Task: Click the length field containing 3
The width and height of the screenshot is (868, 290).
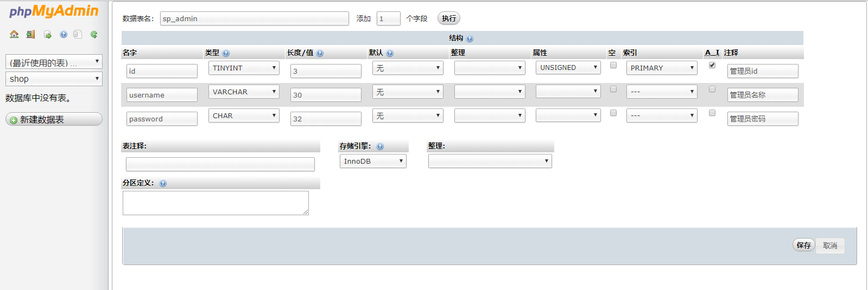Action: tap(326, 71)
